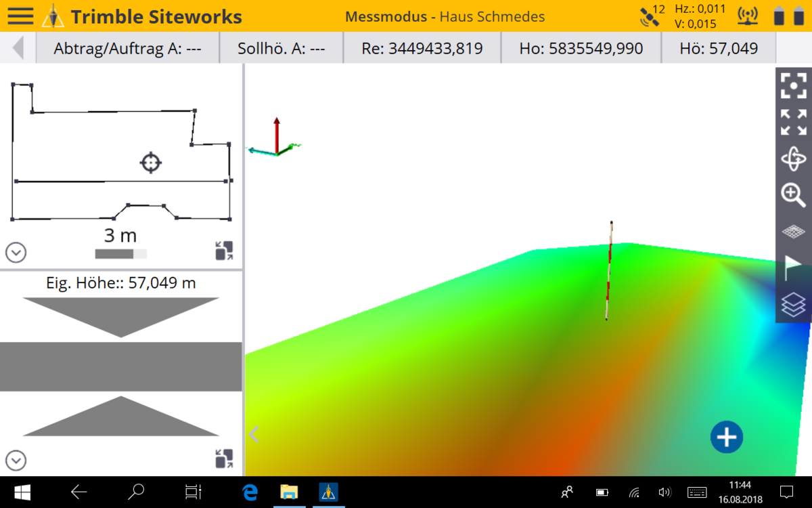
Task: Open Wi-Fi network tray icon
Action: coord(634,492)
